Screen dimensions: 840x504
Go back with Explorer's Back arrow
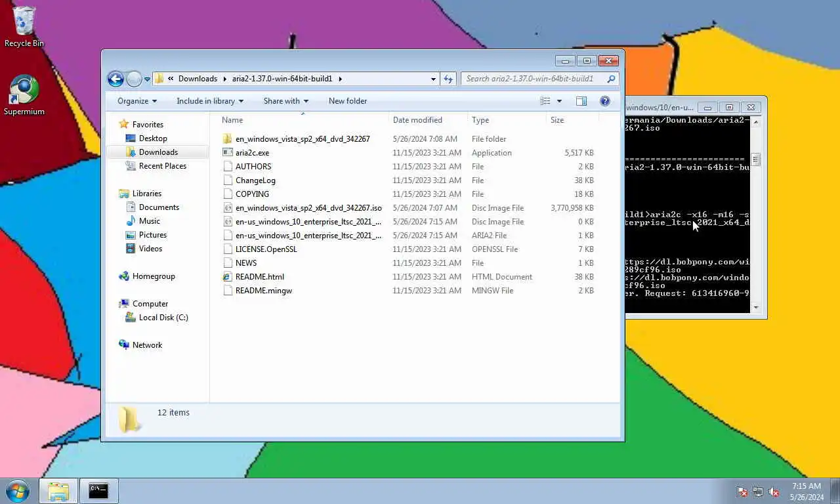[x=115, y=79]
